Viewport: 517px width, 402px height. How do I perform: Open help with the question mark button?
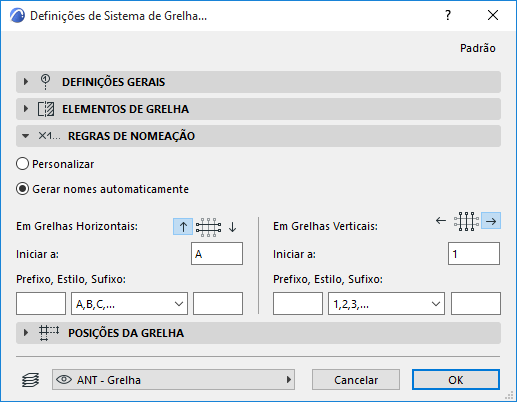[x=448, y=15]
